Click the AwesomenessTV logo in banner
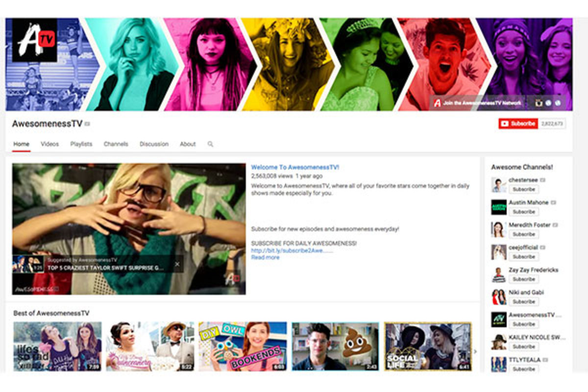This screenshot has height=392, width=588. pos(34,40)
